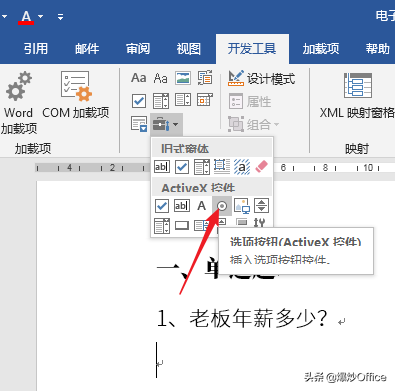Insert plain text content control

pyautogui.click(x=161, y=78)
